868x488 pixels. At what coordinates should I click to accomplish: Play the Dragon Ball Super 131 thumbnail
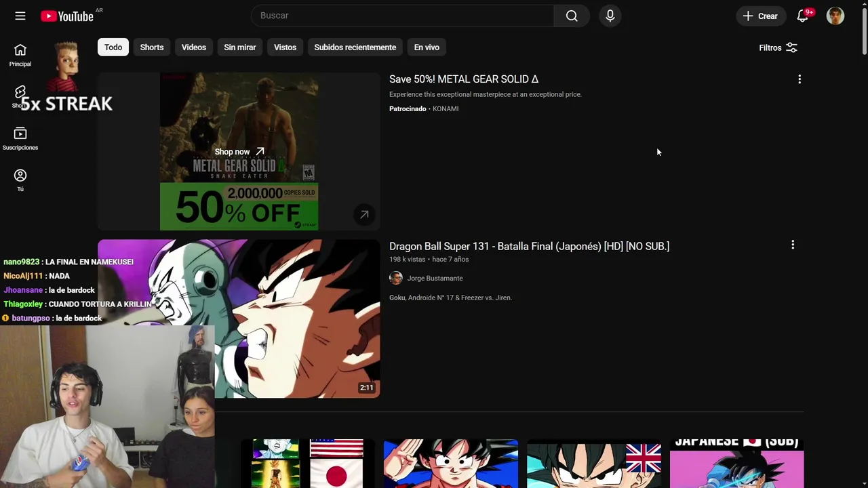click(239, 319)
